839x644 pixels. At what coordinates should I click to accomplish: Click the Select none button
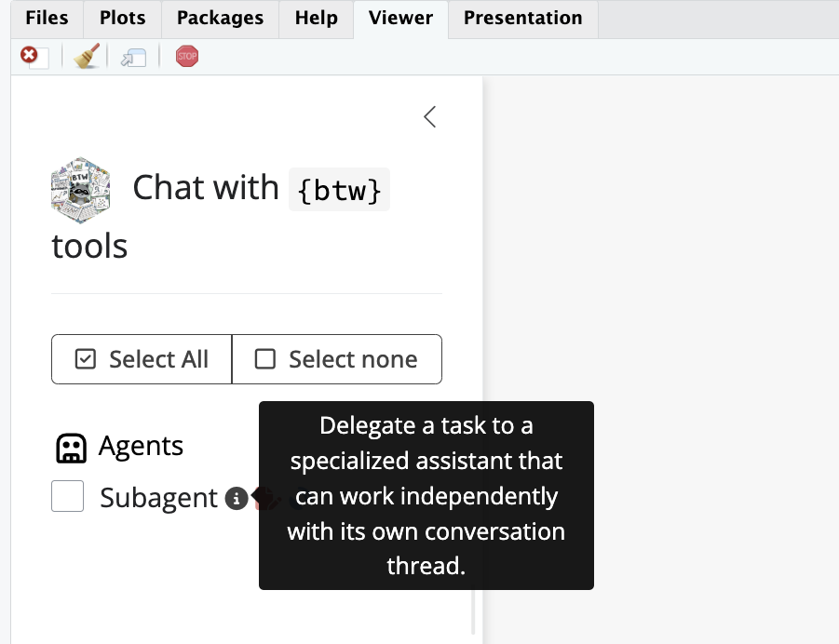(x=336, y=359)
